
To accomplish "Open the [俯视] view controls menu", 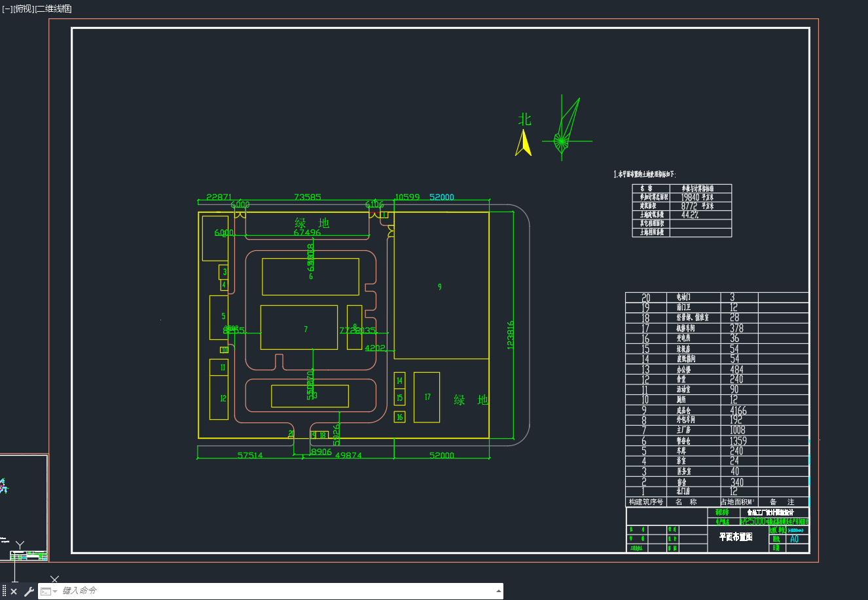I will (x=24, y=9).
